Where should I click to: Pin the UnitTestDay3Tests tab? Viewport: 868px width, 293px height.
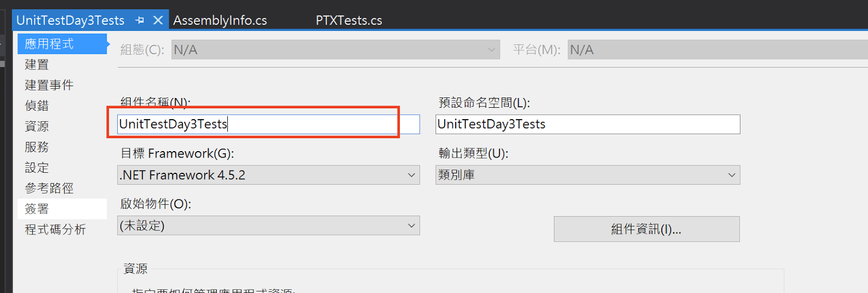pyautogui.click(x=140, y=21)
